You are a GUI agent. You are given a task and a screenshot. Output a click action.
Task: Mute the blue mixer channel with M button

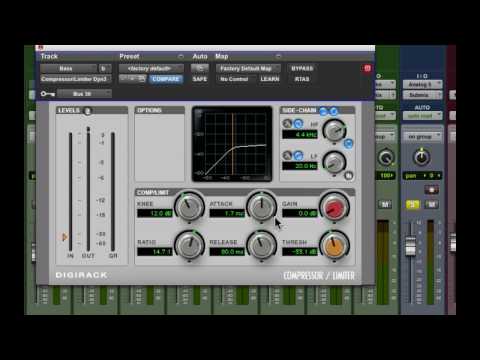(431, 204)
